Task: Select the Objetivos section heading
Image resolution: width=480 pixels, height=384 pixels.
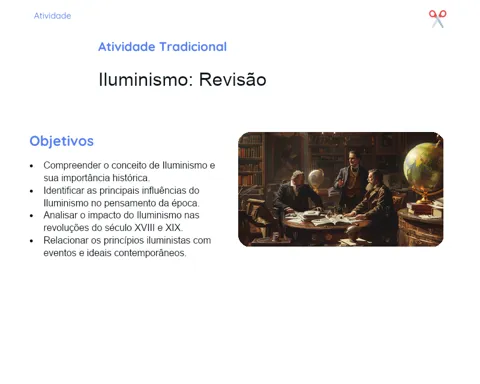Action: tap(62, 141)
